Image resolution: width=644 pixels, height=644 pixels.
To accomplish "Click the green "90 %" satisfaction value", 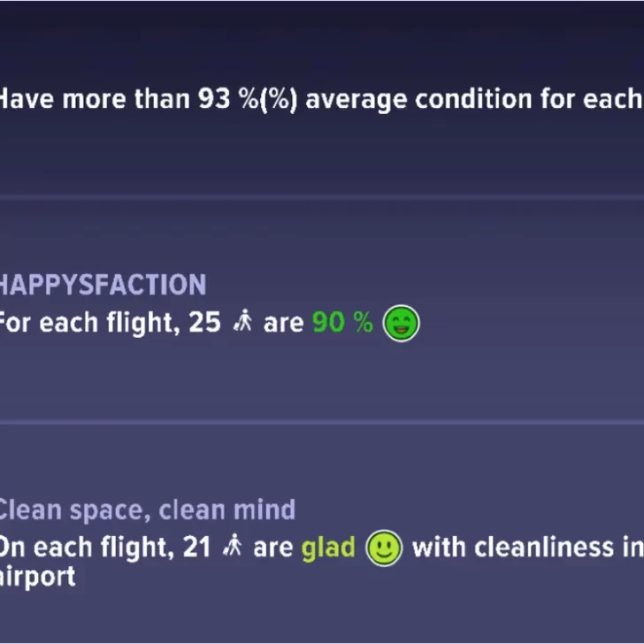I will 342,324.
